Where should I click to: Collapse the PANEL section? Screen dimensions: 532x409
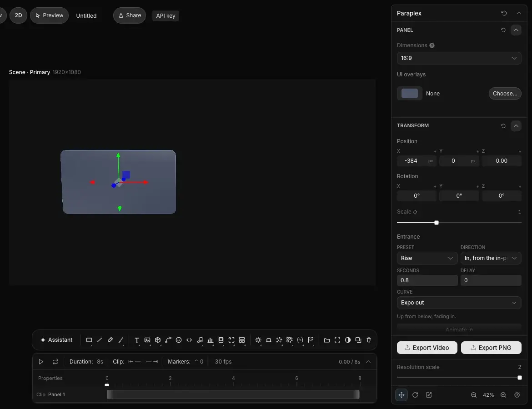516,30
